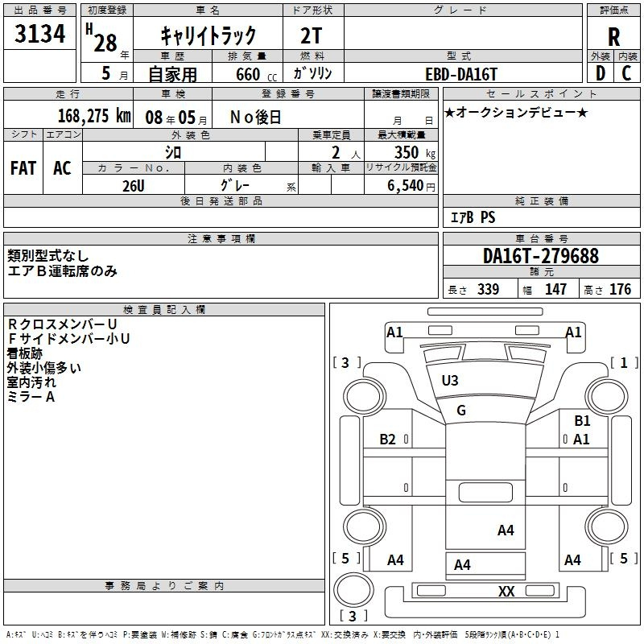Click the 輸入車 header
This screenshot has width=644, height=644.
point(331,167)
